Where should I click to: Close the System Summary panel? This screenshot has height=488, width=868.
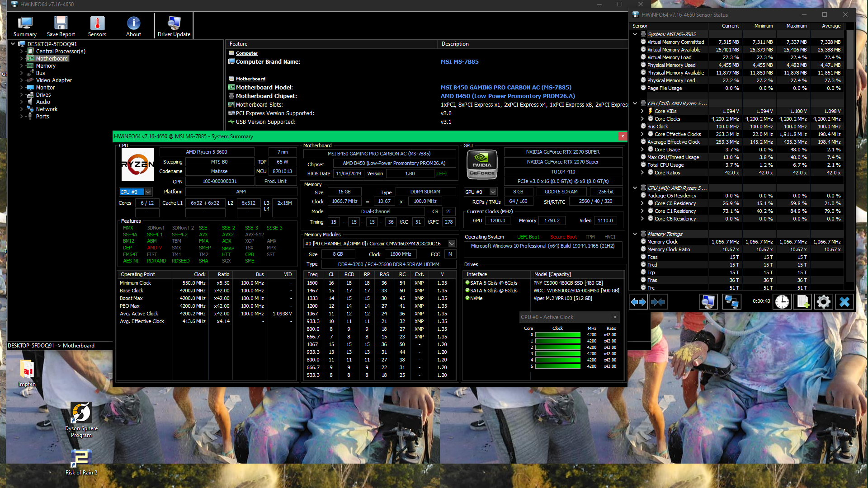[x=623, y=136]
